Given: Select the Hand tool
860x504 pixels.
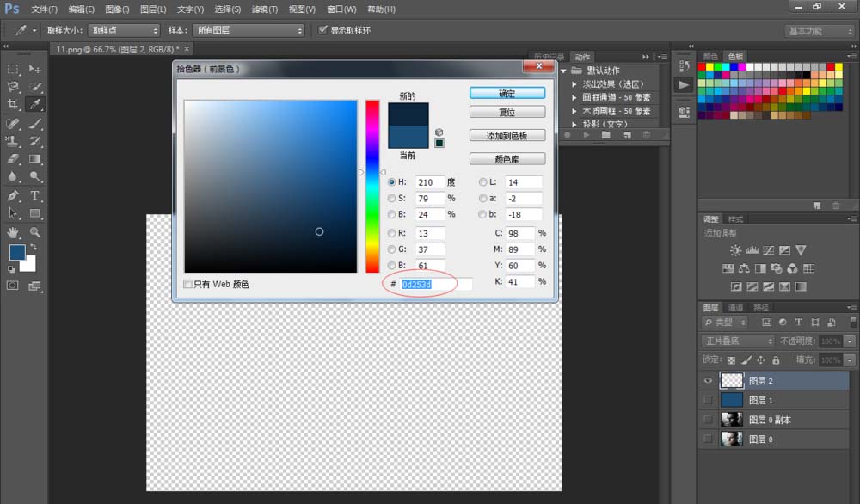Looking at the screenshot, I should (13, 232).
